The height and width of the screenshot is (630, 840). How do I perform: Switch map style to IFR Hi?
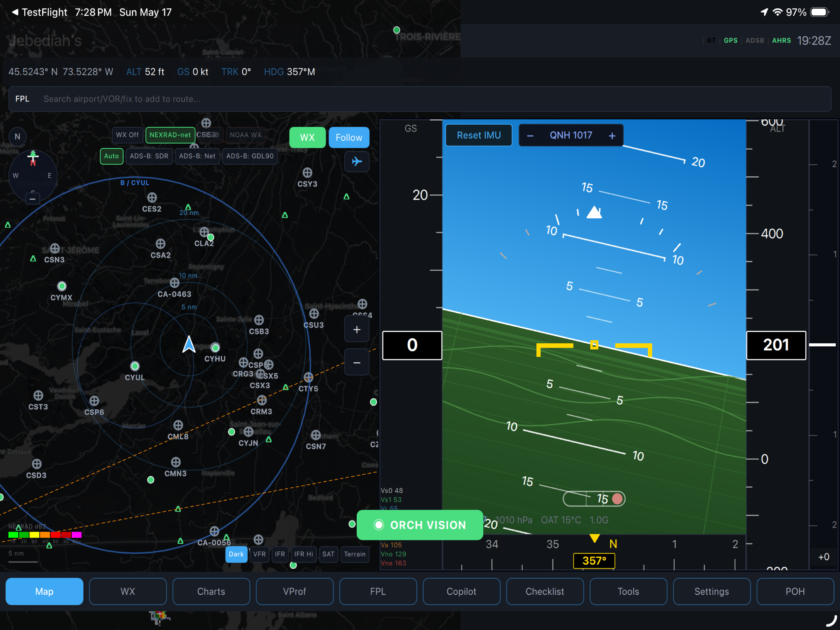(303, 554)
